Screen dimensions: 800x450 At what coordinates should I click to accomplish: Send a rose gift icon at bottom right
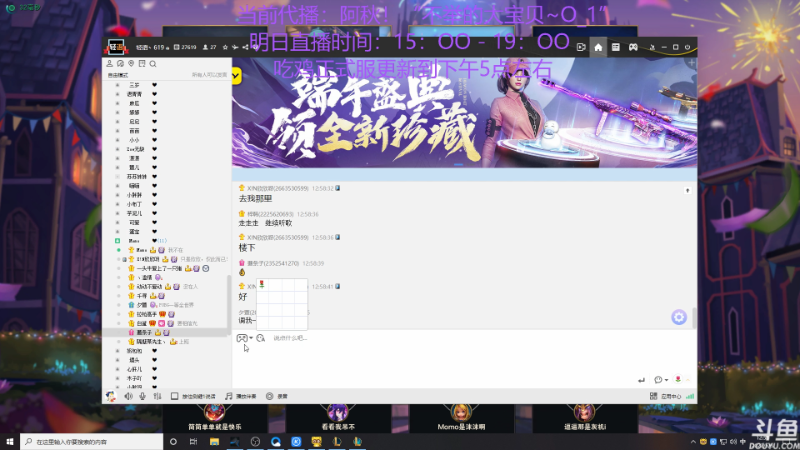(x=678, y=379)
